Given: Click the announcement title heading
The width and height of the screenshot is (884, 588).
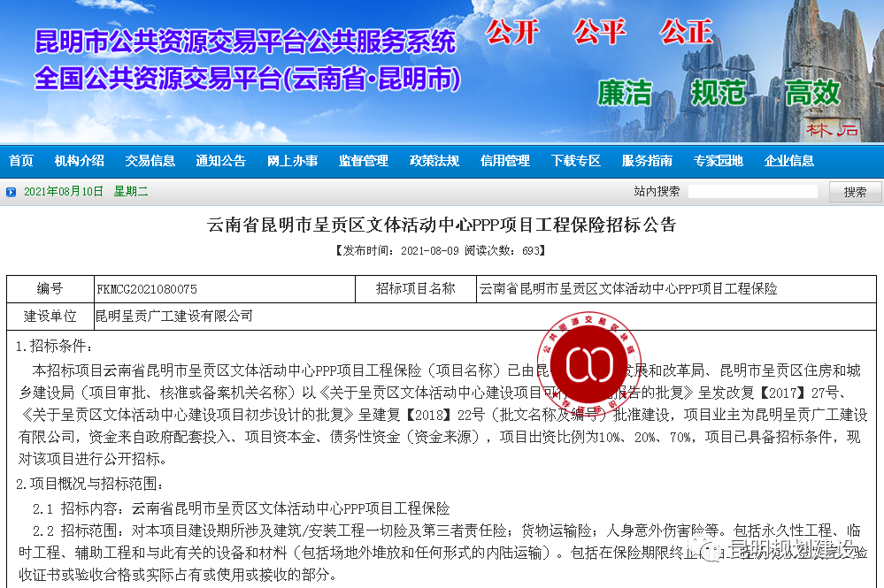Looking at the screenshot, I should [x=442, y=225].
